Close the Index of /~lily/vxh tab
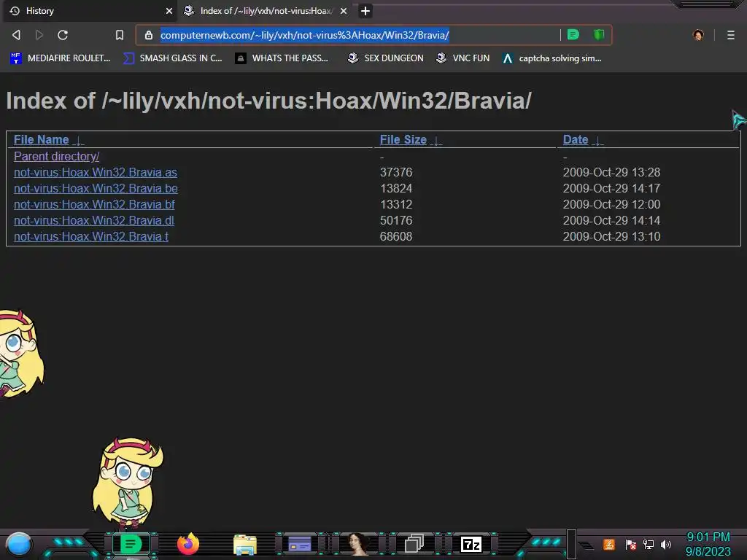The width and height of the screenshot is (747, 560). point(344,11)
